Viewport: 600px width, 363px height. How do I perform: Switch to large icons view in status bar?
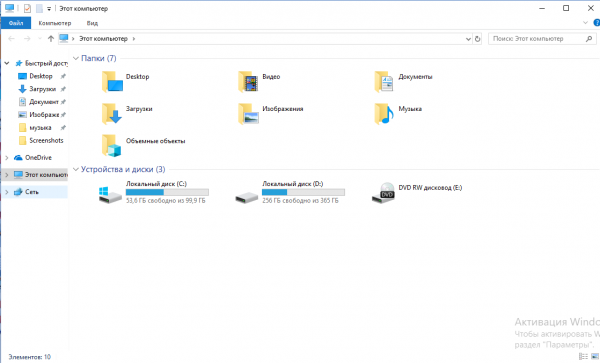click(x=595, y=356)
